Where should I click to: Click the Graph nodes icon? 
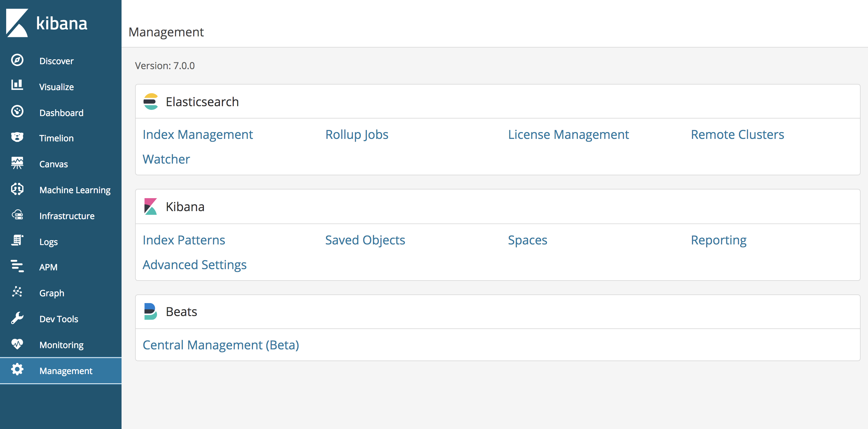(17, 292)
